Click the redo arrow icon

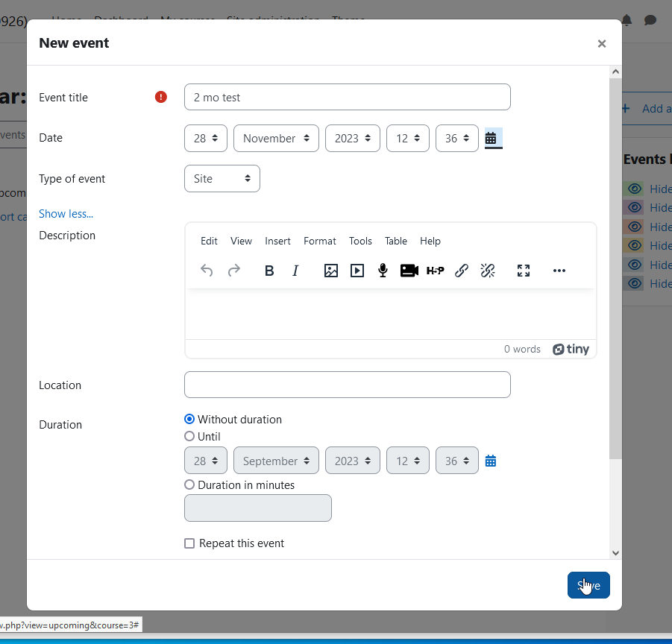pos(234,271)
